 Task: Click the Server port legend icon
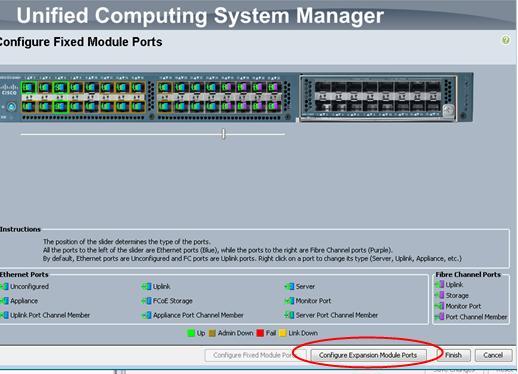289,286
